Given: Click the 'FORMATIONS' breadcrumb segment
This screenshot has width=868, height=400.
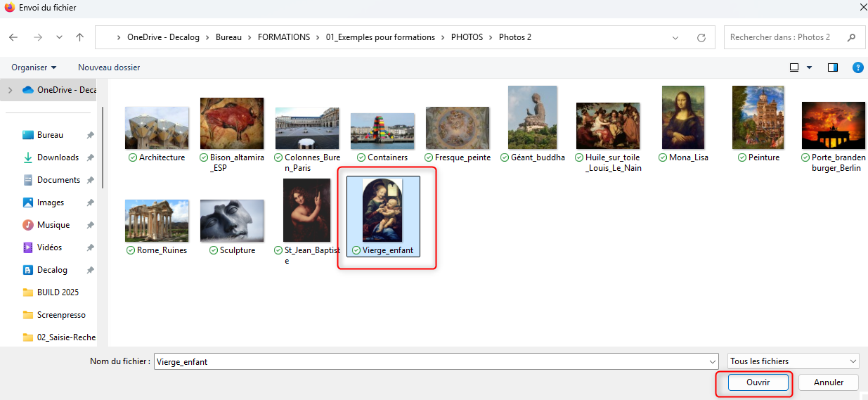Looking at the screenshot, I should (x=283, y=37).
